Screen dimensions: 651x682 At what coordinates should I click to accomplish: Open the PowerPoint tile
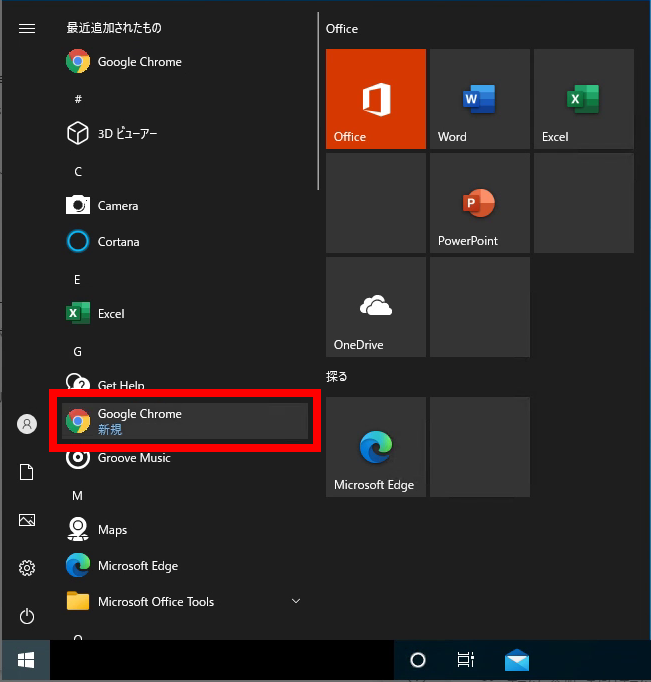pos(480,203)
